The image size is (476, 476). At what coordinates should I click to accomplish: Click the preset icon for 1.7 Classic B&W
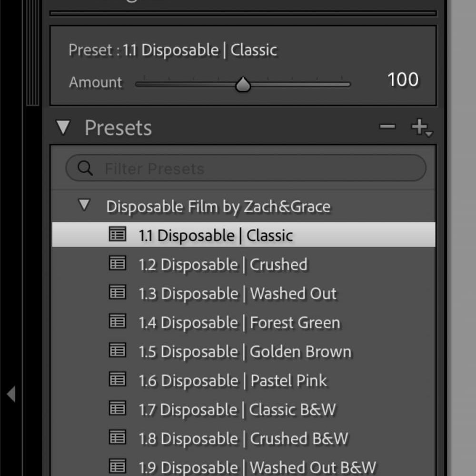tap(117, 409)
